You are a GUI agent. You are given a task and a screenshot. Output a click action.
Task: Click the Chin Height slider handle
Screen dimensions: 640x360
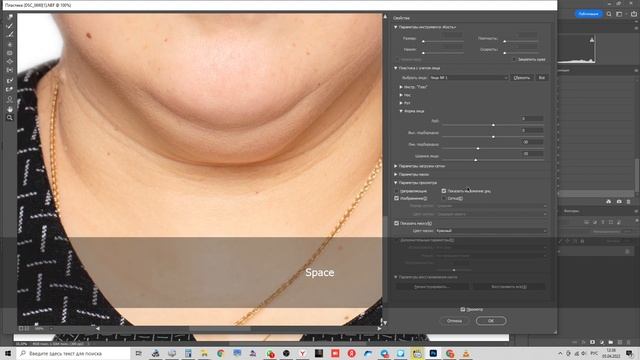click(493, 137)
